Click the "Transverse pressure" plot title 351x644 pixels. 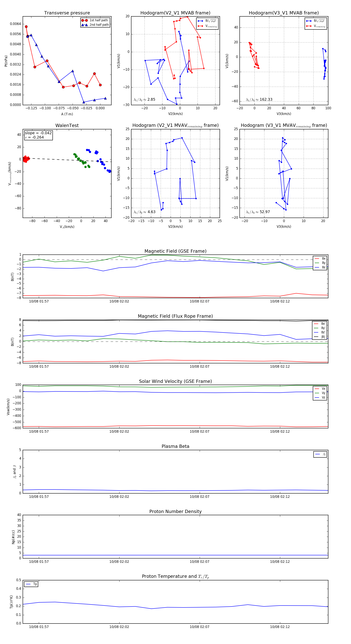tap(67, 13)
